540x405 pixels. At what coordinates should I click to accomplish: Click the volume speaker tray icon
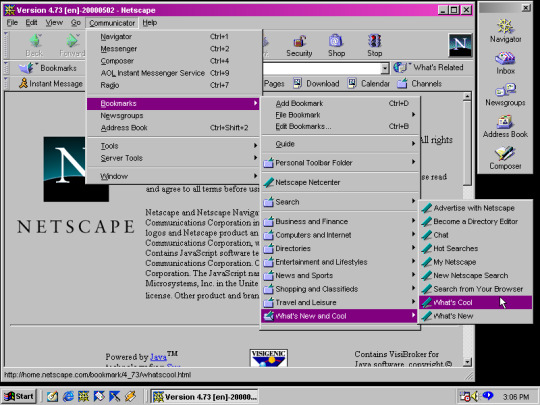(475, 396)
